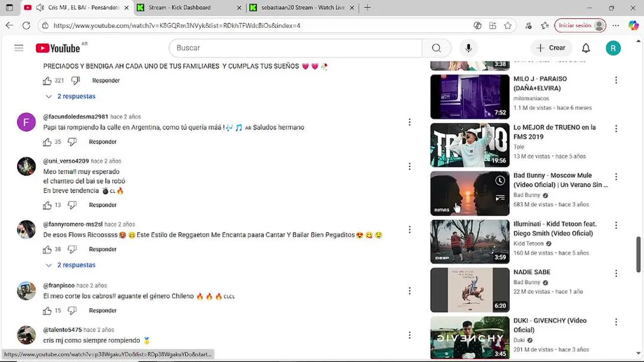The width and height of the screenshot is (644, 362).
Task: Dislike the comment by uni_verso4209
Action: pyautogui.click(x=72, y=205)
